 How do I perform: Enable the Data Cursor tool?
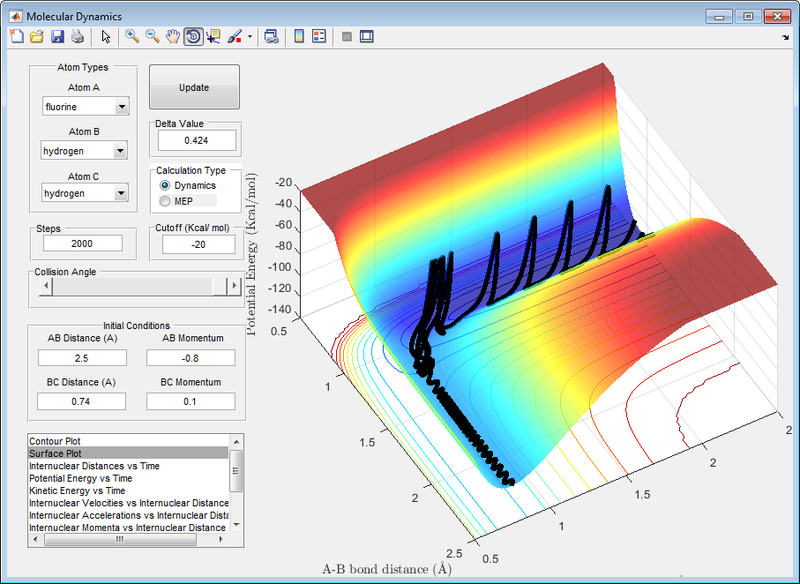pyautogui.click(x=213, y=37)
